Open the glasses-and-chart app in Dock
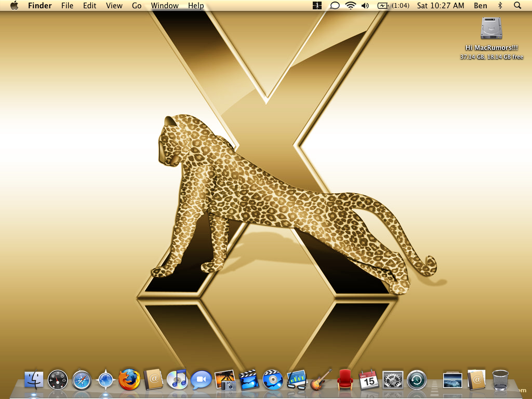The height and width of the screenshot is (399, 532). click(x=297, y=380)
